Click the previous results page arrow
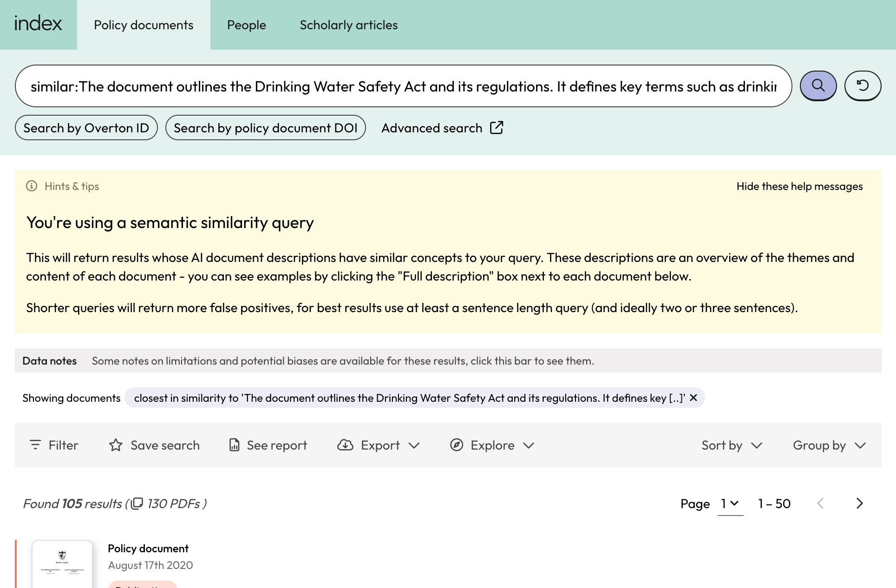 coord(821,503)
